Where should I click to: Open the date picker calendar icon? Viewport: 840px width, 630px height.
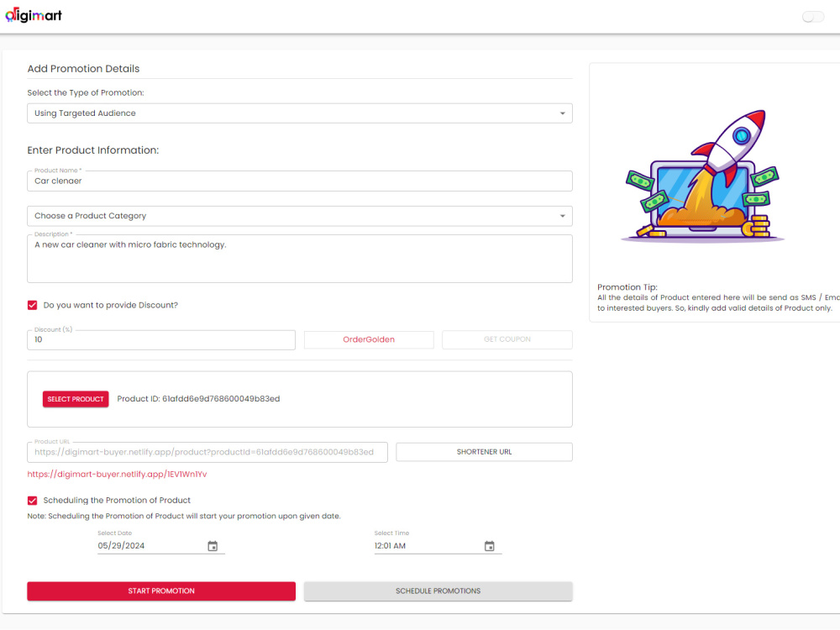(x=213, y=546)
